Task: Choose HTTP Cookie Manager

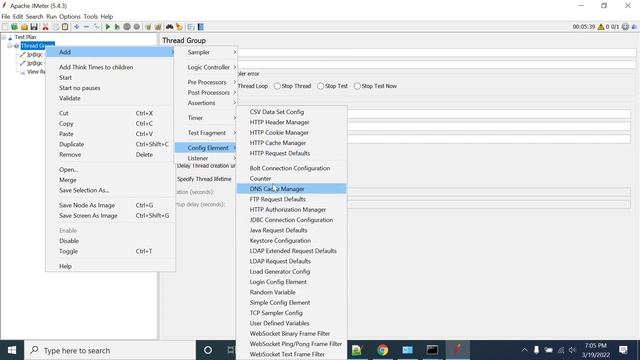Action: coord(291,133)
